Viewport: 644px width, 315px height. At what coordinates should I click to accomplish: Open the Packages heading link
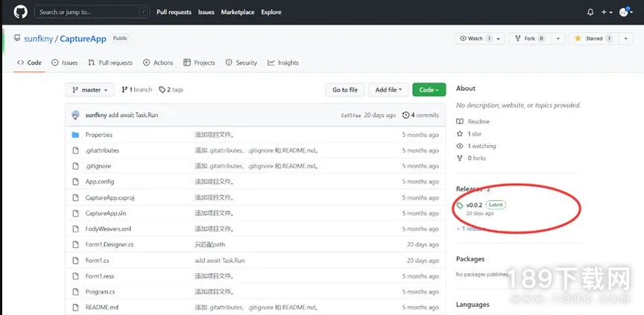pos(470,259)
